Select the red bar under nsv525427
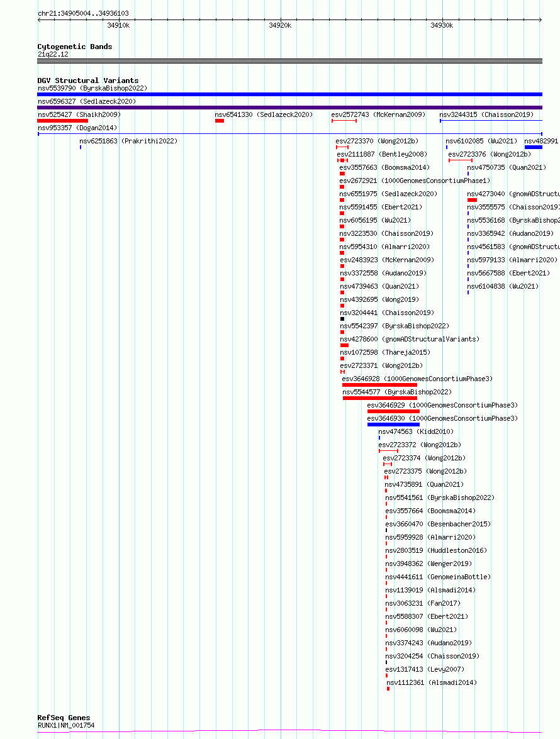This screenshot has height=739, width=560. click(x=63, y=121)
